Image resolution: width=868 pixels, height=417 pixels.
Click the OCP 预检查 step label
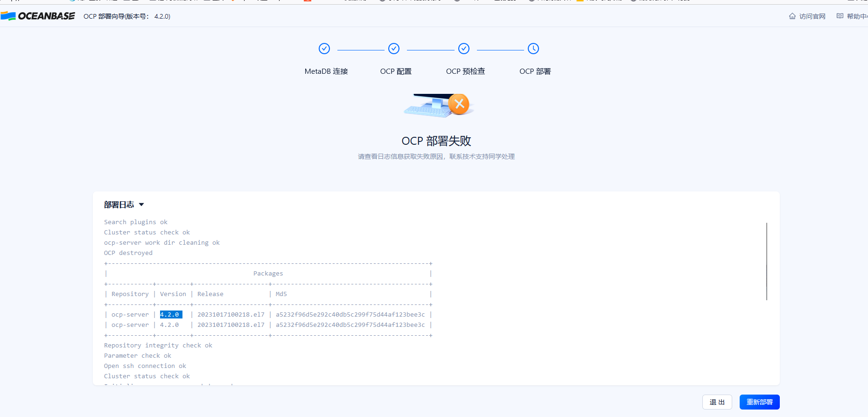(465, 71)
